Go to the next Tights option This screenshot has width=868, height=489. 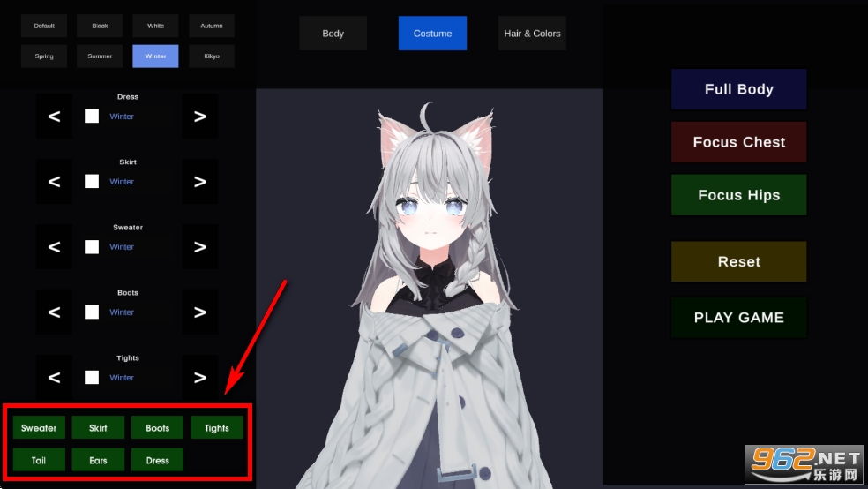pyautogui.click(x=200, y=378)
